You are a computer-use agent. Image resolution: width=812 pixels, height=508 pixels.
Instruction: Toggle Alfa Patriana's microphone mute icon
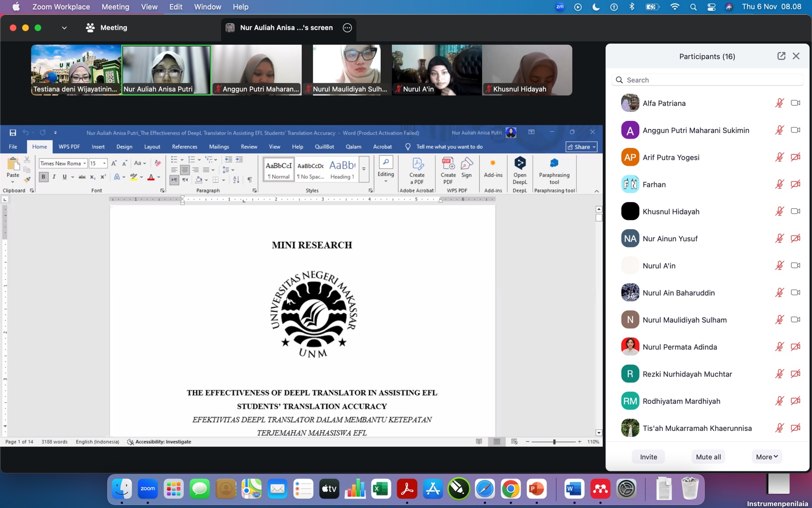pyautogui.click(x=780, y=103)
